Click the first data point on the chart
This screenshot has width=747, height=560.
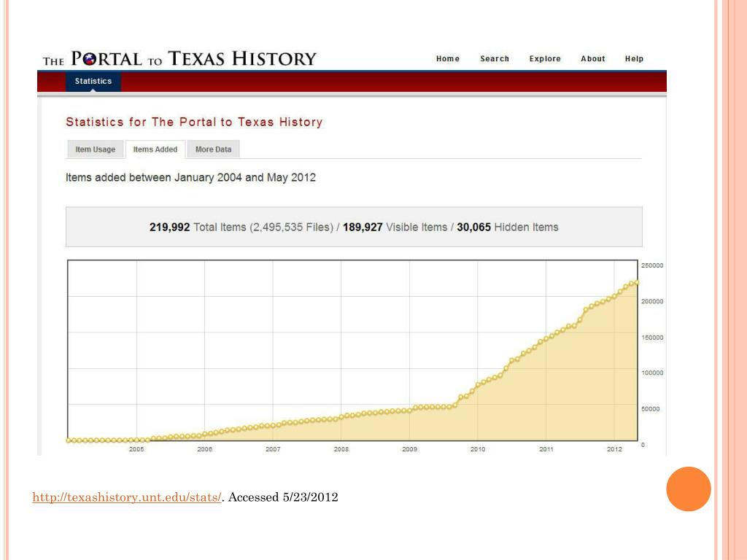point(69,440)
